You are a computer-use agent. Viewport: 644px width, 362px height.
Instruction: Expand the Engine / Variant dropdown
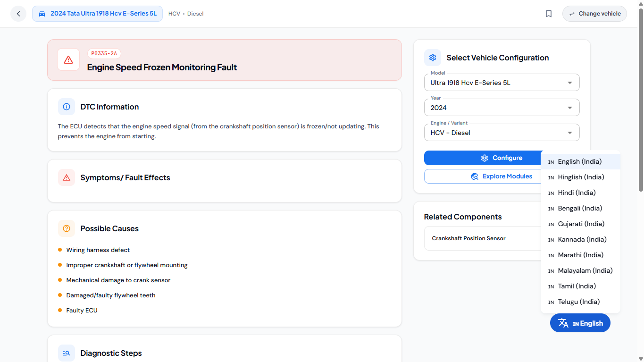pos(502,133)
